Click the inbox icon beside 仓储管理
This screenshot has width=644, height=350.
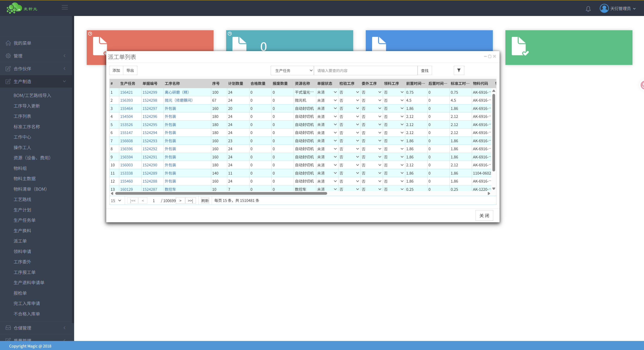click(8, 328)
